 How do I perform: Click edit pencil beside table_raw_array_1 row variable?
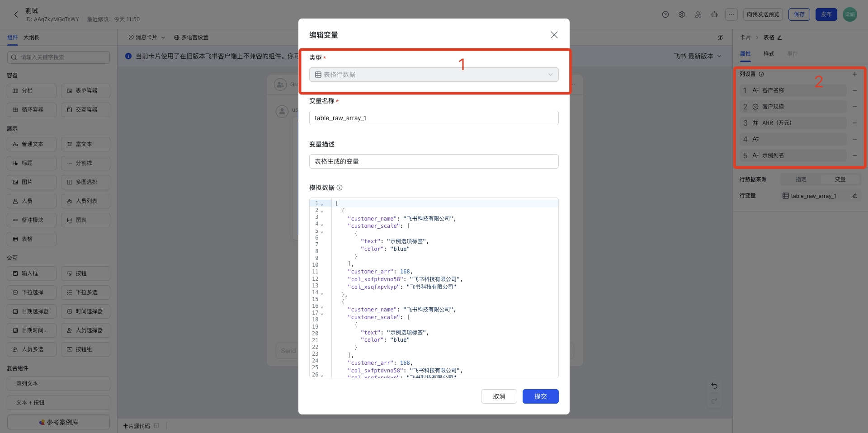854,196
